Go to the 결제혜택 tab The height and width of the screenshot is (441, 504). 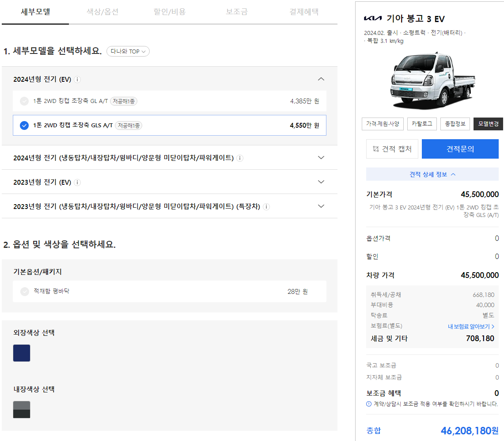[x=304, y=12]
